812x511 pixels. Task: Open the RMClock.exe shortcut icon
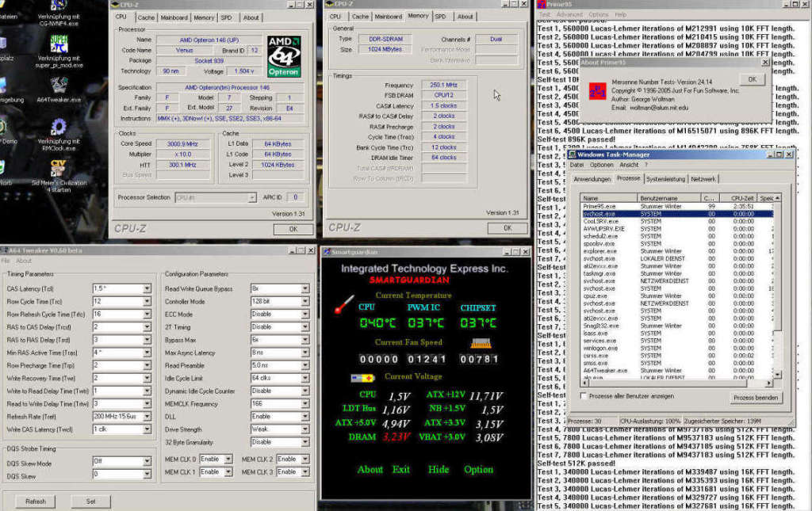[x=59, y=134]
